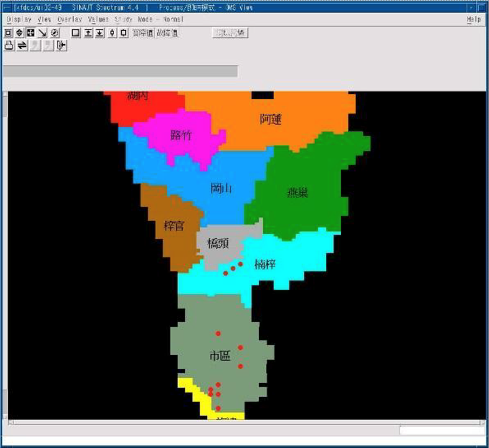Click the pin marker toolbar icon
489x448 pixels.
point(112,33)
